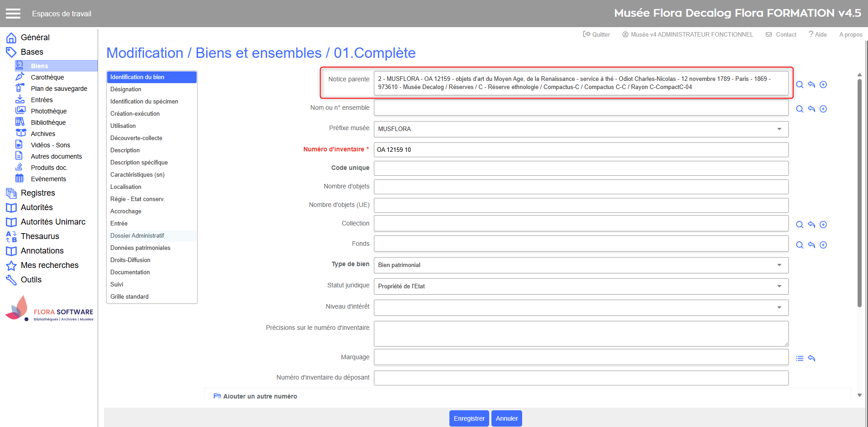Open the Thesaurus section
Screen dimensions: 868x427
[40, 236]
